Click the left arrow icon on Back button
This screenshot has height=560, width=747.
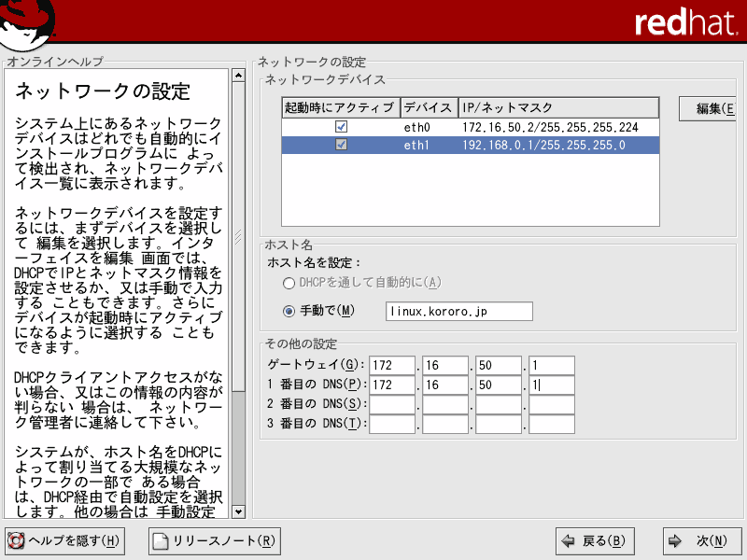coord(568,540)
